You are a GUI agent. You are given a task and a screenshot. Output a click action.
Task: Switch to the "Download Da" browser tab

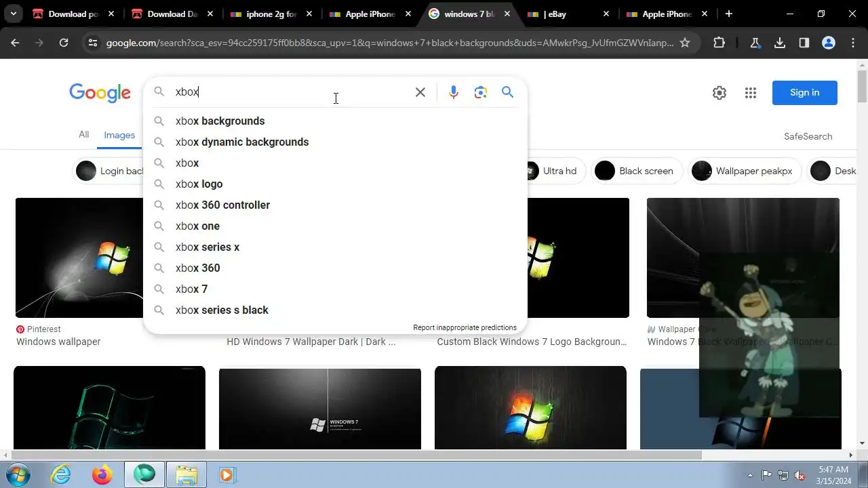tap(173, 14)
